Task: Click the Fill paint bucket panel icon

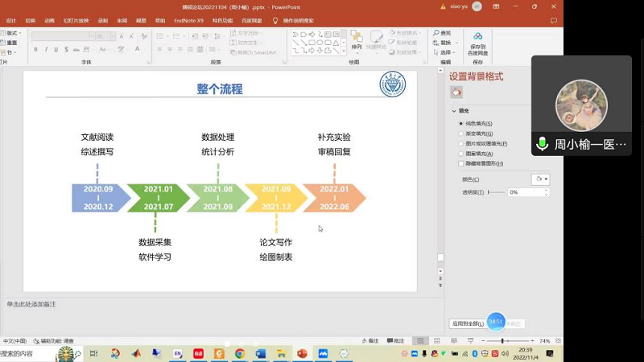Action: (456, 93)
